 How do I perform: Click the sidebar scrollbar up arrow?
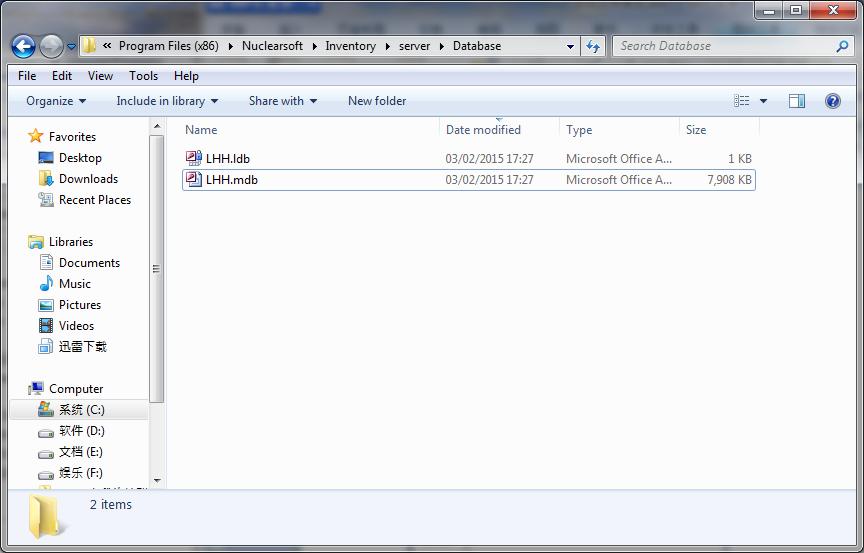point(157,126)
